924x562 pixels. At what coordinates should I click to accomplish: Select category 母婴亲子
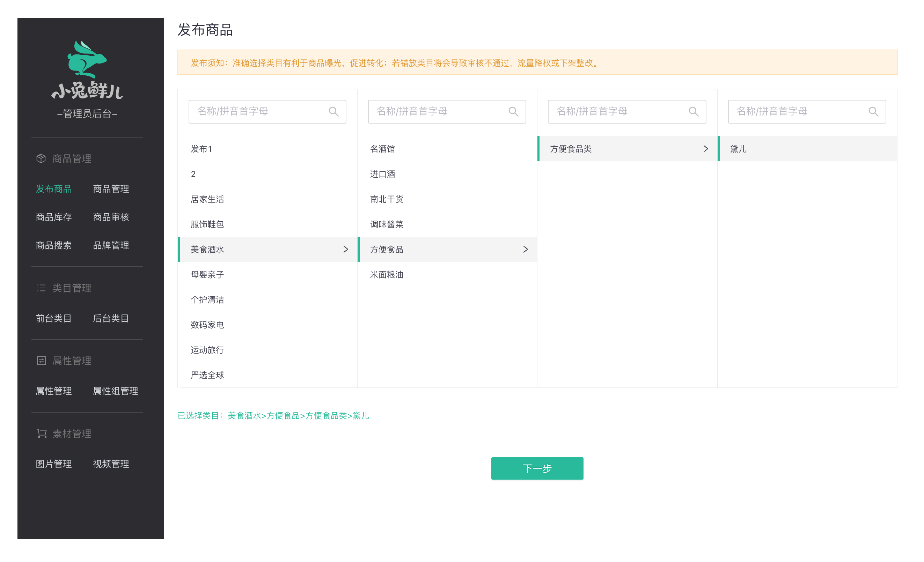tap(268, 274)
